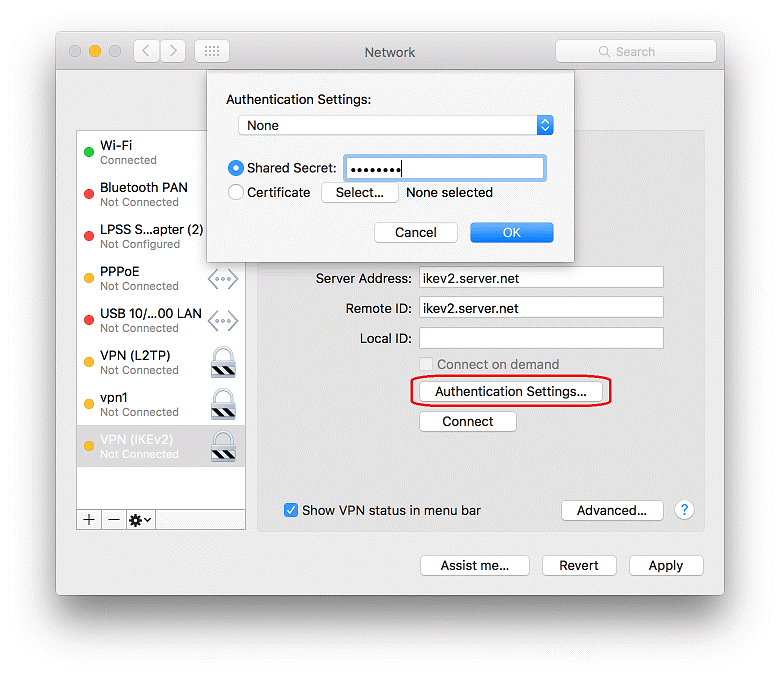
Task: Go forward with the toolbar forward arrow
Action: pyautogui.click(x=173, y=51)
